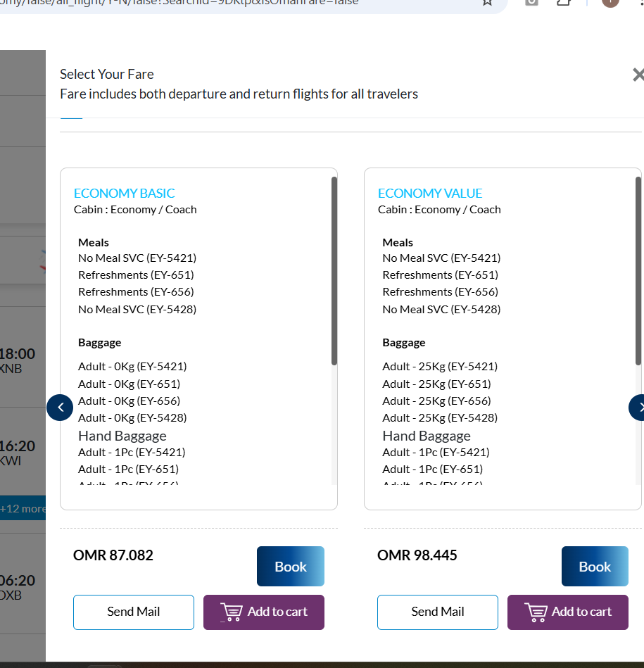The width and height of the screenshot is (644, 668).
Task: Close the Select Your Fare panel
Action: [638, 75]
